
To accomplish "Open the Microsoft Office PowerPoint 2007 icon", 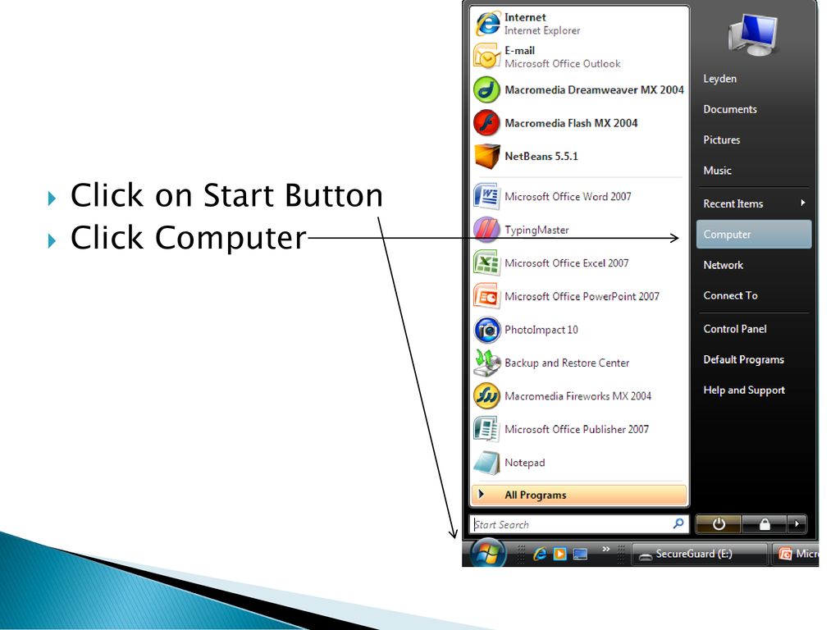I will [486, 296].
